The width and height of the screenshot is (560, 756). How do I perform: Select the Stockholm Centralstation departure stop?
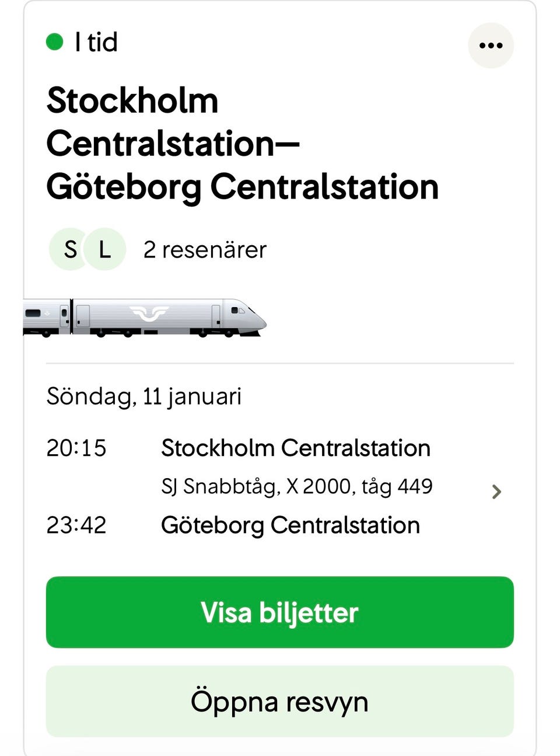coord(296,448)
